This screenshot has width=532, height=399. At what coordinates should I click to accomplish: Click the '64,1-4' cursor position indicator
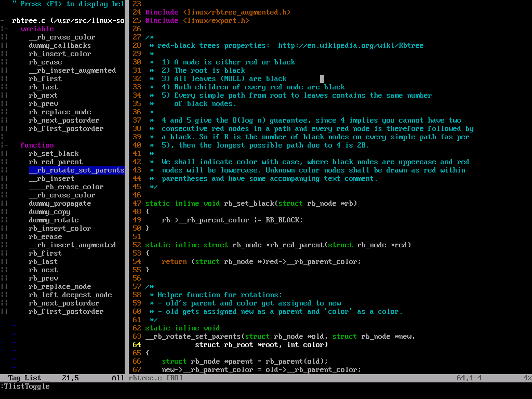pos(469,378)
